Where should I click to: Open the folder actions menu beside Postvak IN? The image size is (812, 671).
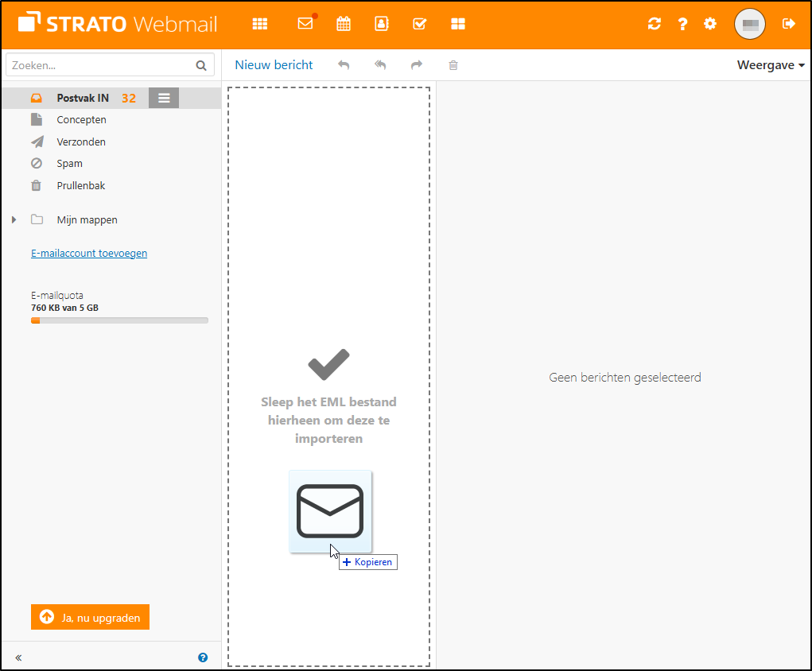click(163, 97)
